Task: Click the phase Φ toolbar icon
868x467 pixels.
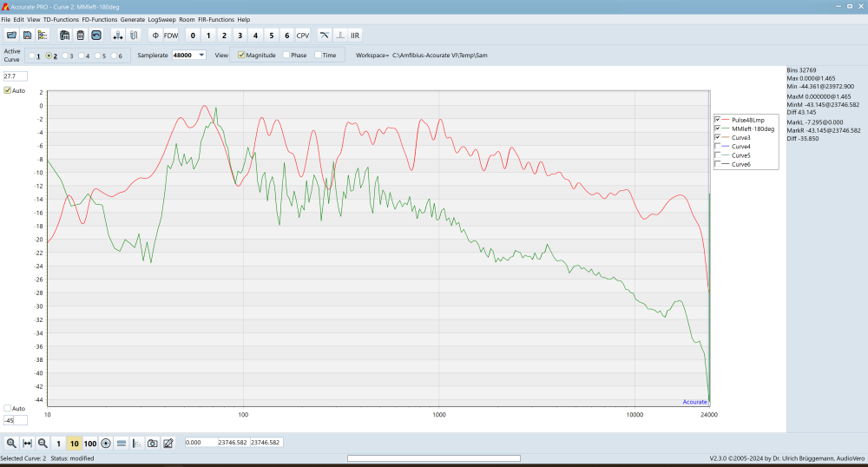Action: [x=155, y=36]
